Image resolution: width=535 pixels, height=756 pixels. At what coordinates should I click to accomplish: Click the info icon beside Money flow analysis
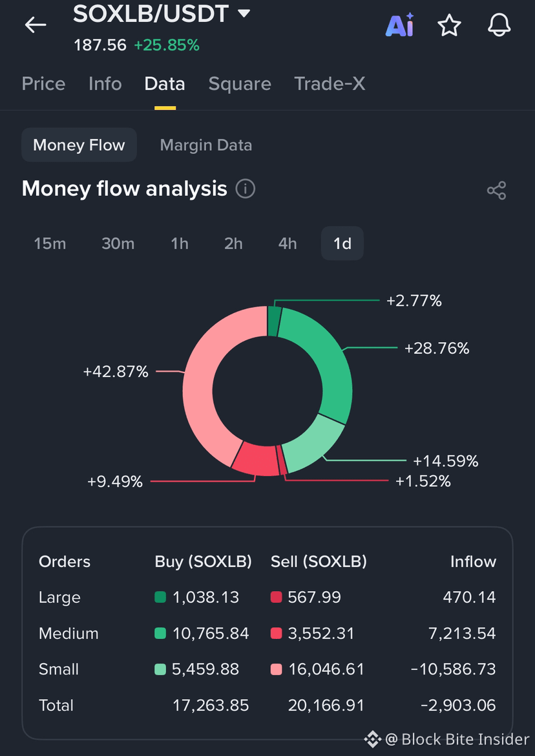coord(245,189)
